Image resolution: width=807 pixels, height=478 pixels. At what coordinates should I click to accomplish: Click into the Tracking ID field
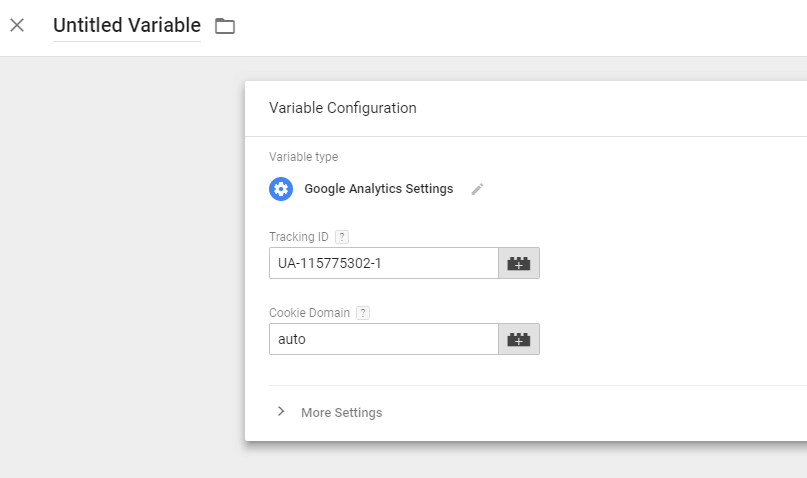point(383,263)
